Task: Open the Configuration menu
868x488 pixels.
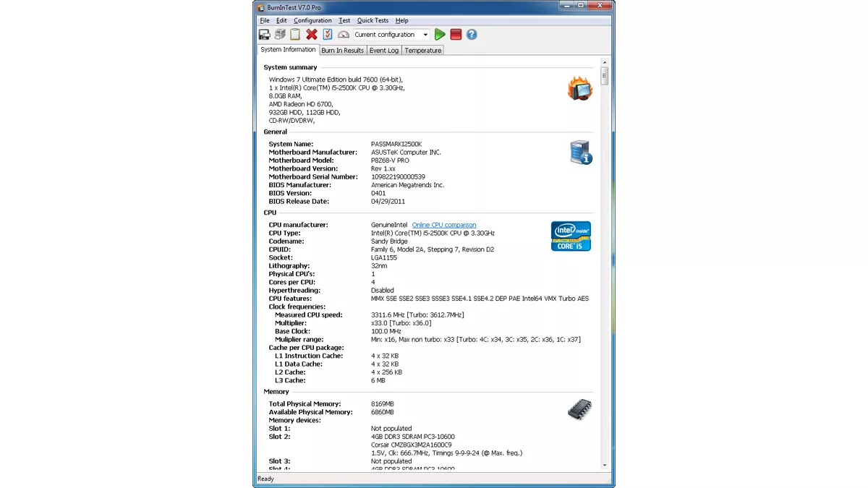Action: [x=312, y=20]
